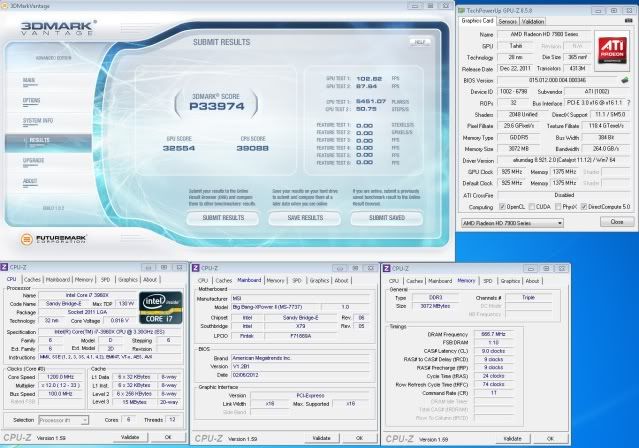Click the GPU-Z BIOS save chip icon
Viewport: 639px width, 448px height.
pyautogui.click(x=624, y=80)
